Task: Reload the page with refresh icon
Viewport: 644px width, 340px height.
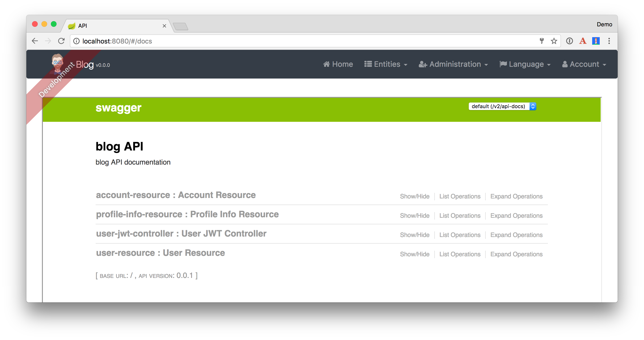Action: (61, 41)
